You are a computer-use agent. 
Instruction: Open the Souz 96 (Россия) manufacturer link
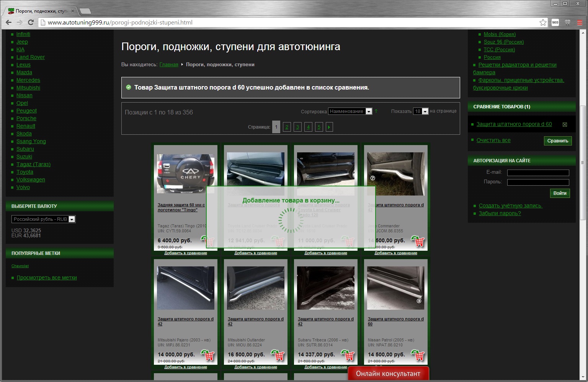point(503,42)
